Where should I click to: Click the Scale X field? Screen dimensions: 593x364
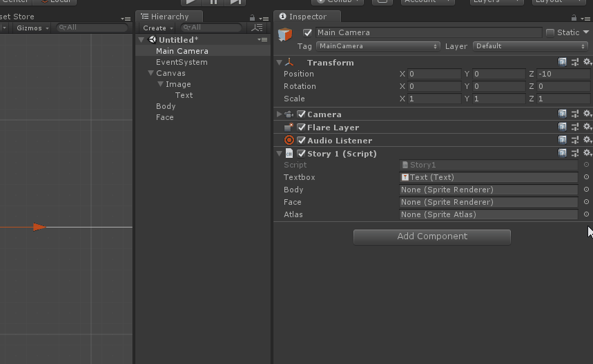point(434,99)
